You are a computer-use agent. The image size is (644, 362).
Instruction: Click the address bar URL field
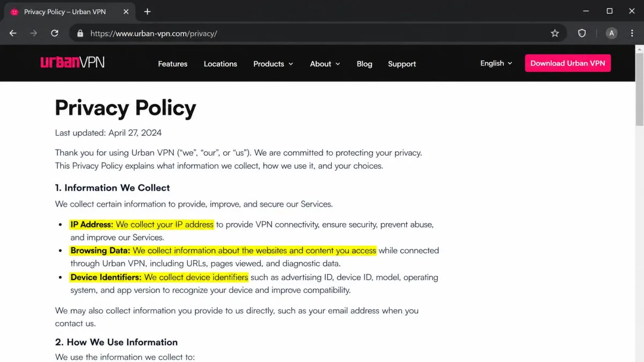(317, 33)
